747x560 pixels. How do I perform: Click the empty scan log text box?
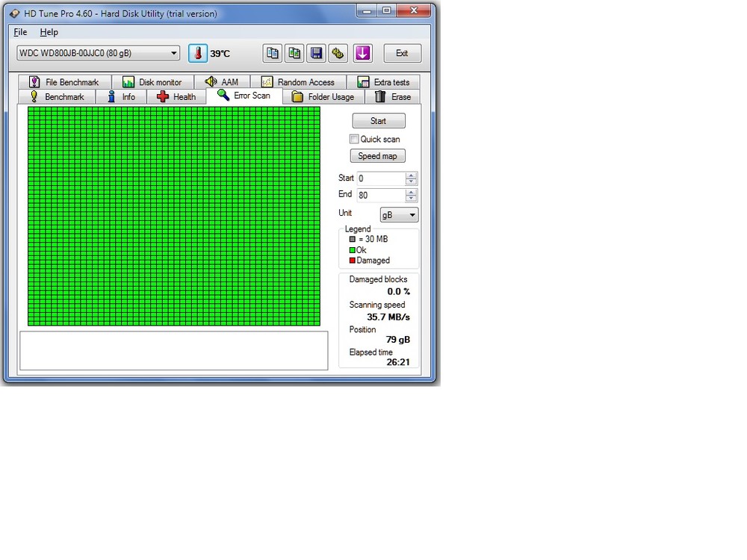[x=174, y=350]
